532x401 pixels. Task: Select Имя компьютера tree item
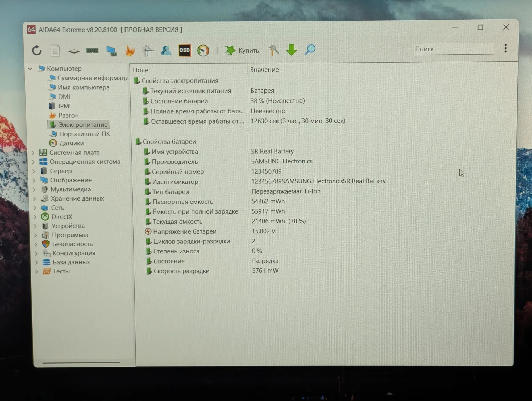pyautogui.click(x=80, y=87)
